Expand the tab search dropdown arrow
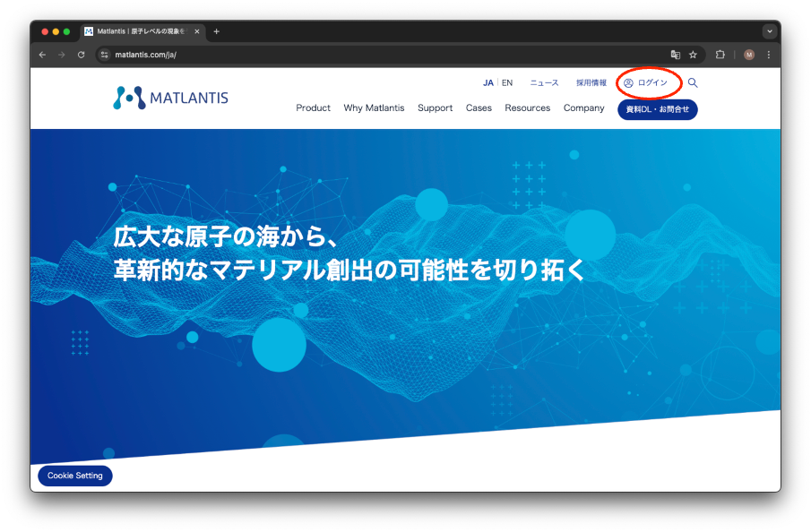The height and width of the screenshot is (532, 811). (769, 31)
